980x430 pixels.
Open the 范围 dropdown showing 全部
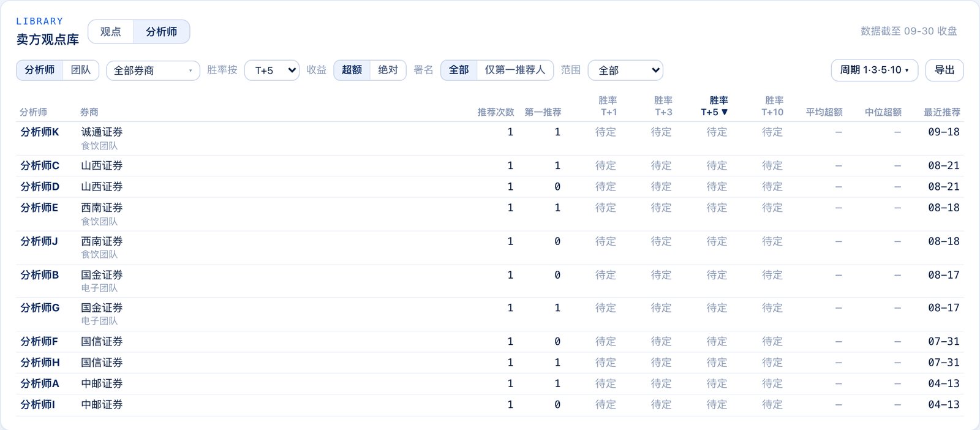click(x=625, y=70)
